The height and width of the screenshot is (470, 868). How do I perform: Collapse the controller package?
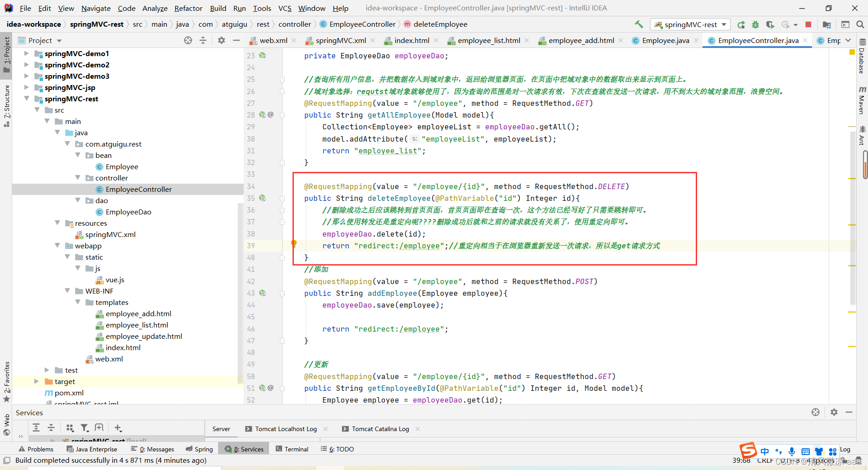tap(78, 178)
